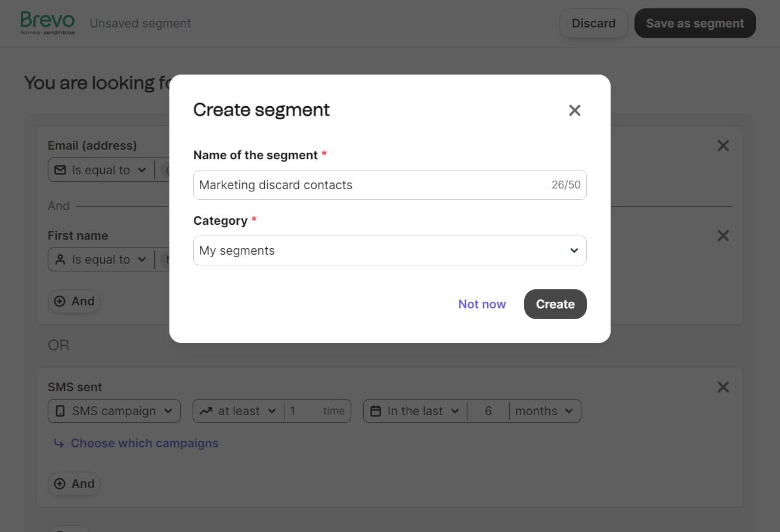Remove the SMS sent condition with its X

723,386
